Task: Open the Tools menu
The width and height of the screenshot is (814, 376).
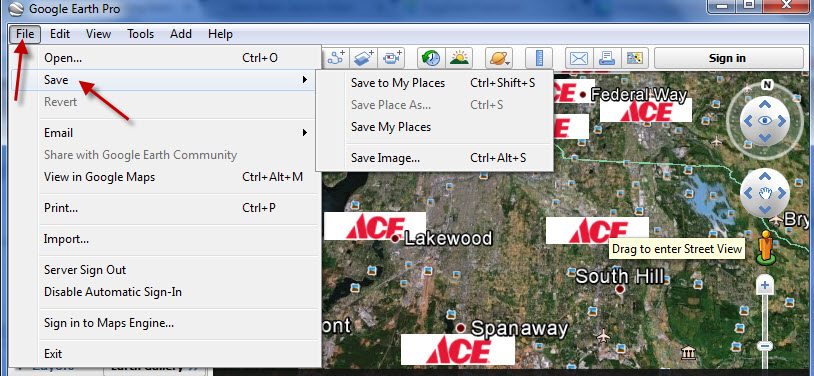Action: (x=141, y=34)
